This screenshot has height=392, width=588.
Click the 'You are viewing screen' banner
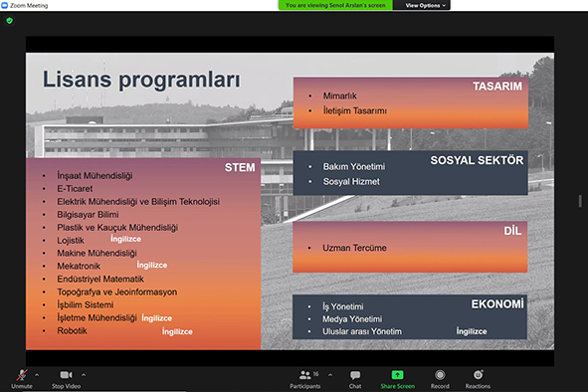335,5
